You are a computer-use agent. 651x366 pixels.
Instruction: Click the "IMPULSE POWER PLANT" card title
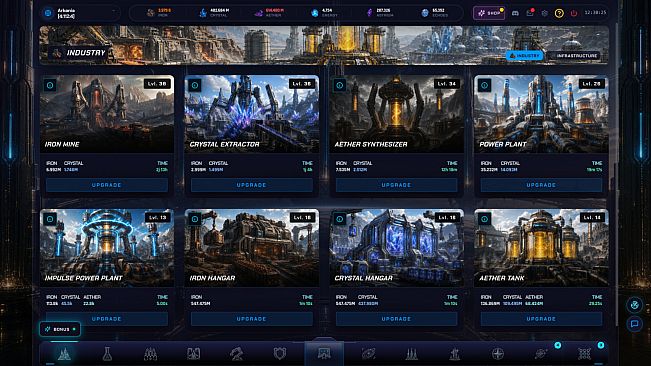pyautogui.click(x=83, y=278)
